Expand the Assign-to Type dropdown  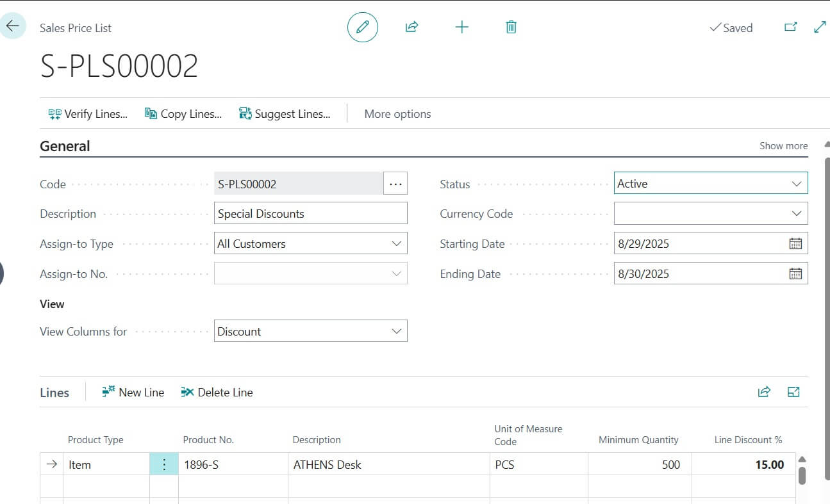click(397, 243)
